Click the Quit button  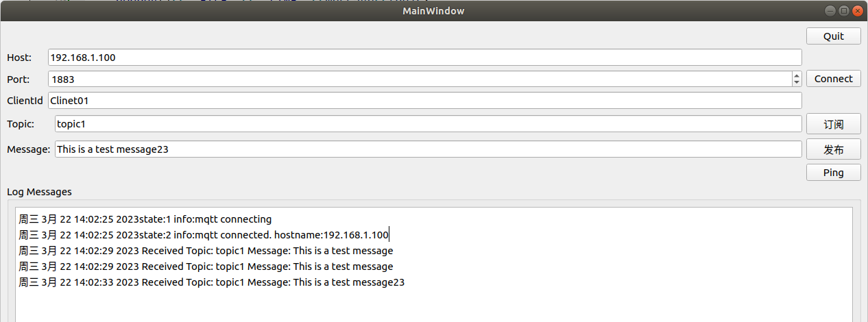(x=833, y=36)
